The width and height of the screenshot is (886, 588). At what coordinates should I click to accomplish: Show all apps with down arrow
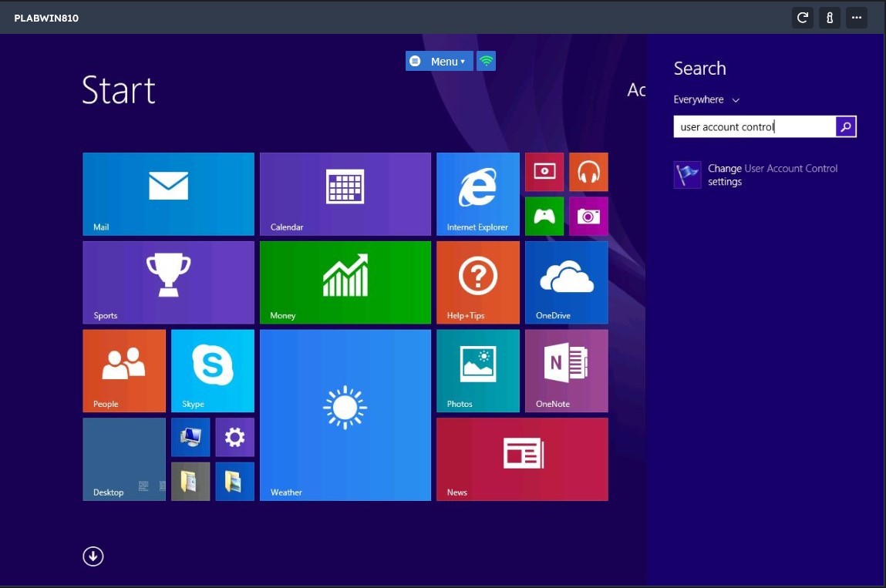(93, 556)
